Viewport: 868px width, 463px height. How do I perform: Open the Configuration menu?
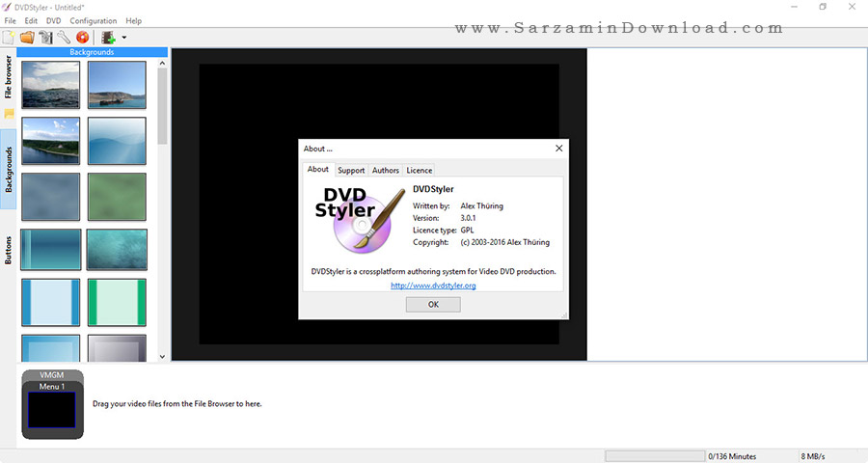[x=93, y=20]
